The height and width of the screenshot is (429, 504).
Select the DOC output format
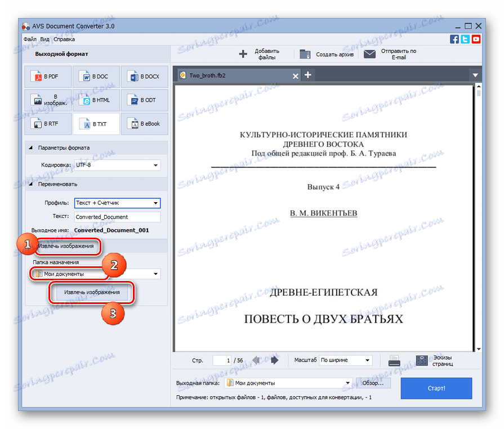click(96, 77)
